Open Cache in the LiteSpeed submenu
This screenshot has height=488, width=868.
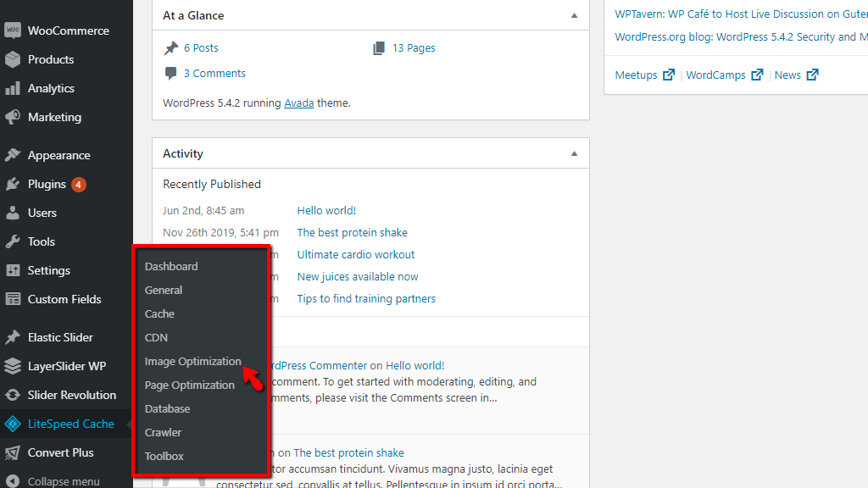click(x=159, y=313)
